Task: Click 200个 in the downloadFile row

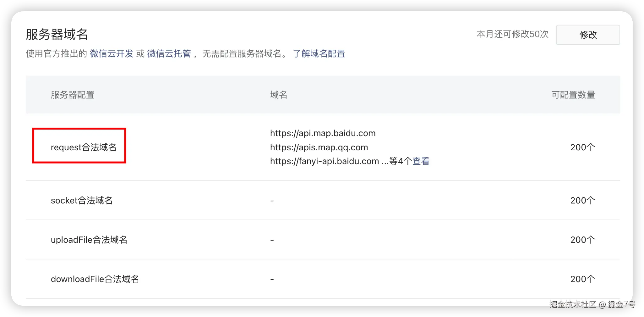Action: pos(582,279)
